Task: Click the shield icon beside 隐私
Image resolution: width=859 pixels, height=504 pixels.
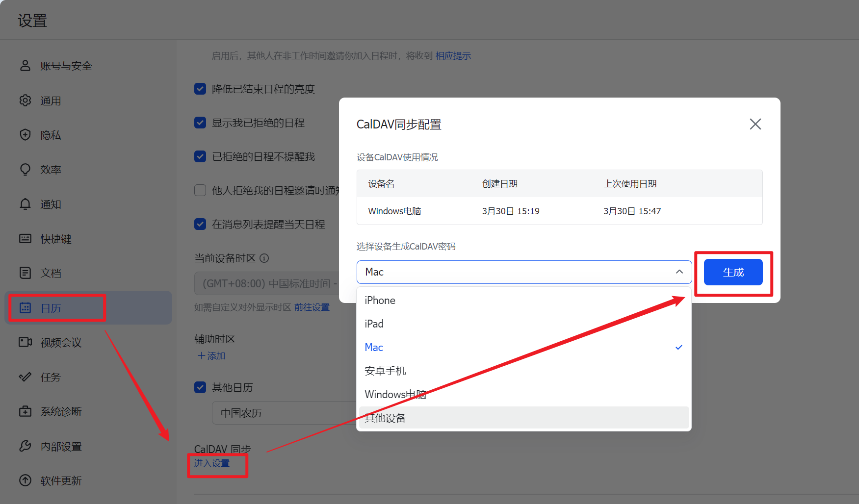Action: pos(25,135)
